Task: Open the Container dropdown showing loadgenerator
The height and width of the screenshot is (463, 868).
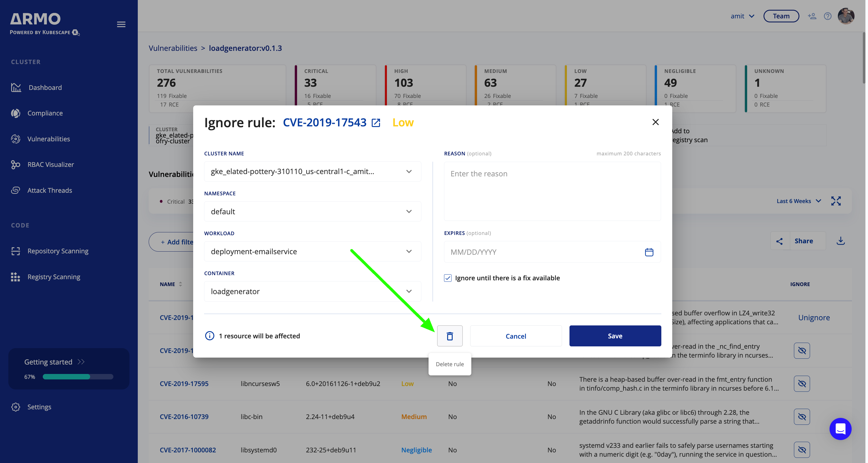Action: click(x=409, y=291)
